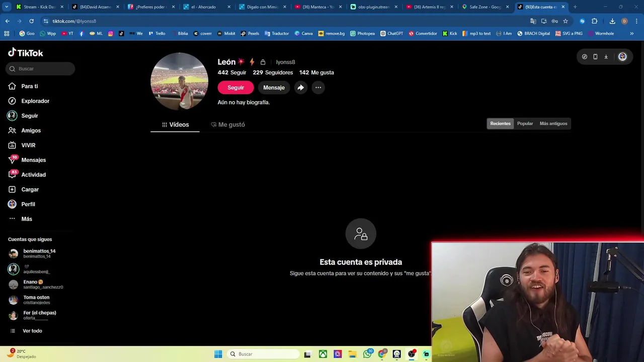Image resolution: width=644 pixels, height=362 pixels.
Task: View the 442 Seguir following list
Action: (232, 72)
